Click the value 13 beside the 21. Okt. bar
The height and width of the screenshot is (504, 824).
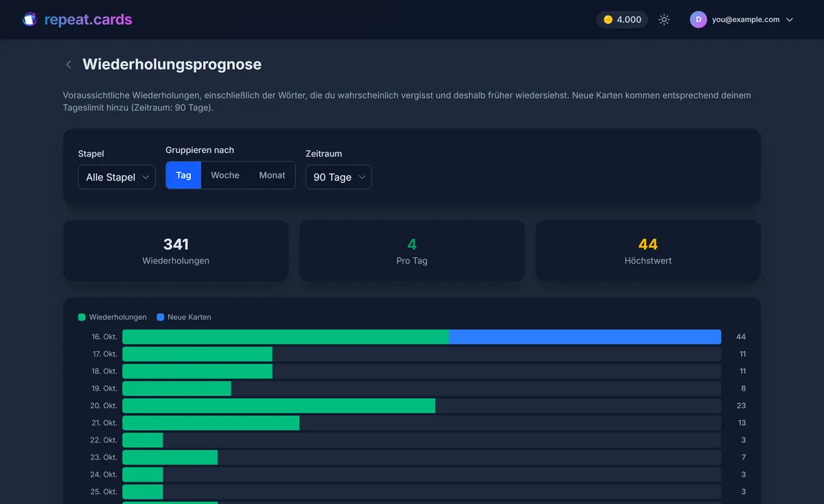[x=741, y=423]
